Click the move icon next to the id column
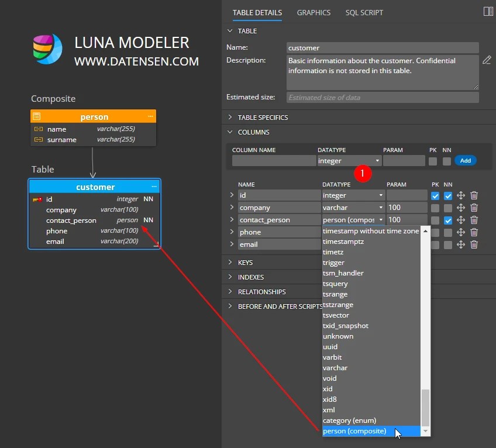Screen dimensions: 496x448 point(460,195)
